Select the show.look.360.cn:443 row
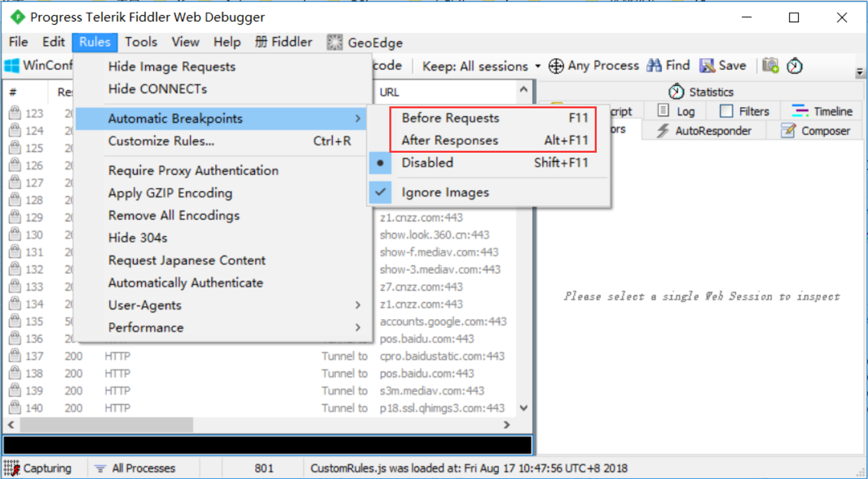 (x=434, y=235)
